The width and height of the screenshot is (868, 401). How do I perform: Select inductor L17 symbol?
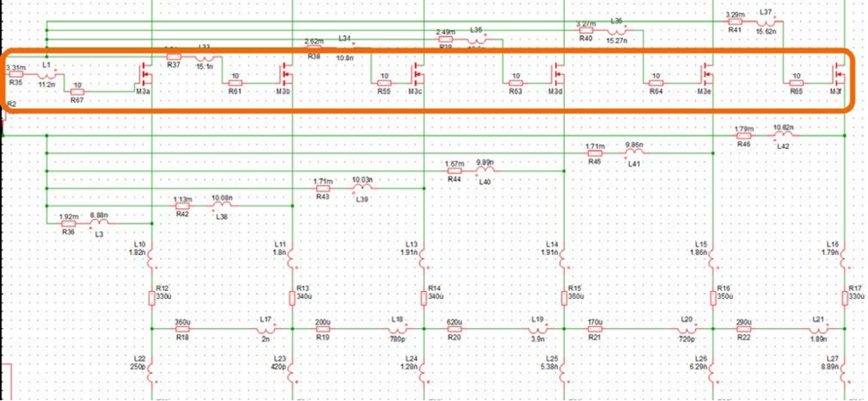266,329
